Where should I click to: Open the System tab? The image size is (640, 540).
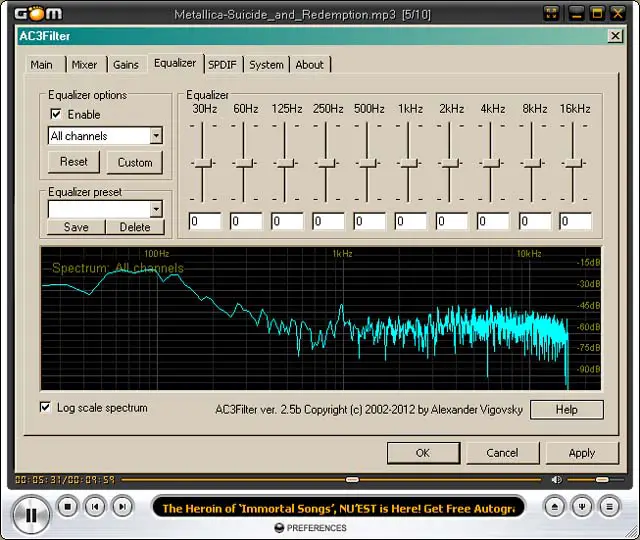tap(266, 65)
